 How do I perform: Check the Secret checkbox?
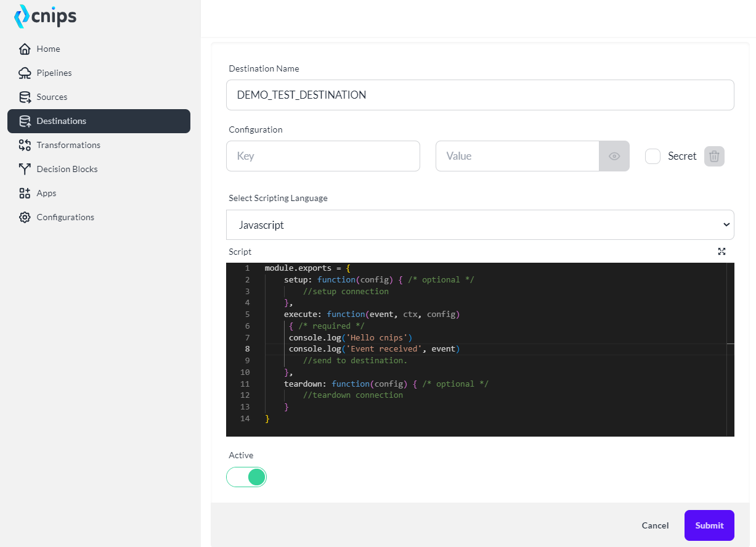652,156
